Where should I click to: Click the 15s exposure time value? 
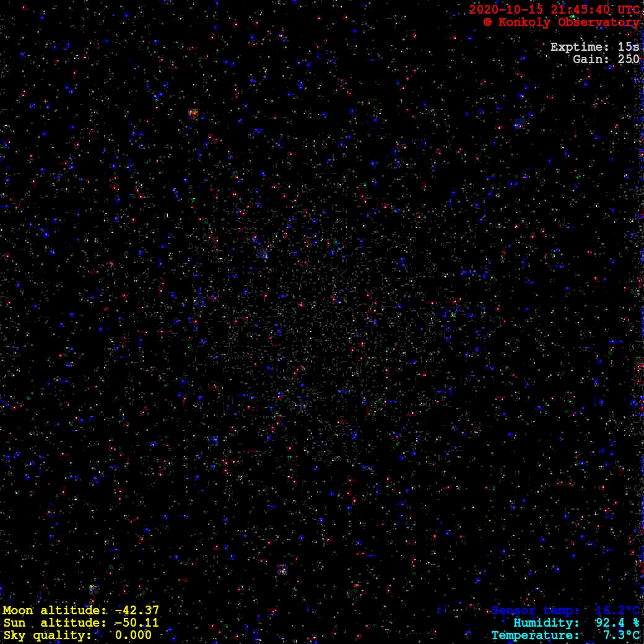pyautogui.click(x=629, y=47)
